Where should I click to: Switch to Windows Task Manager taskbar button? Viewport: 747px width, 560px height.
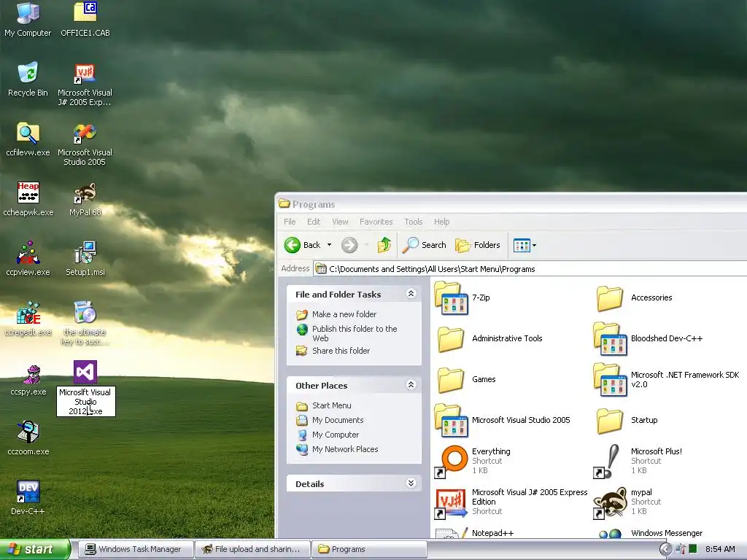(x=135, y=549)
